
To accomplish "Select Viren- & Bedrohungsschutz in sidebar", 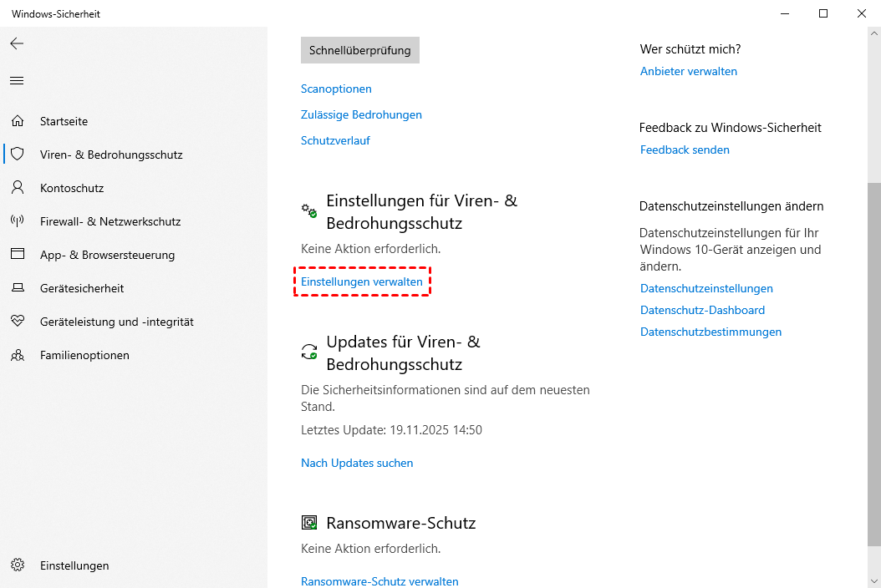I will (110, 155).
